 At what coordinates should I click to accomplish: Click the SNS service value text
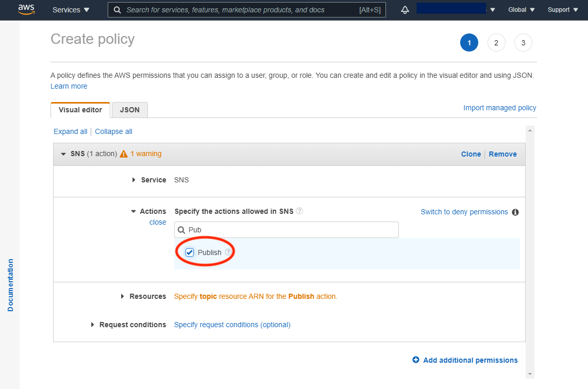[x=181, y=180]
